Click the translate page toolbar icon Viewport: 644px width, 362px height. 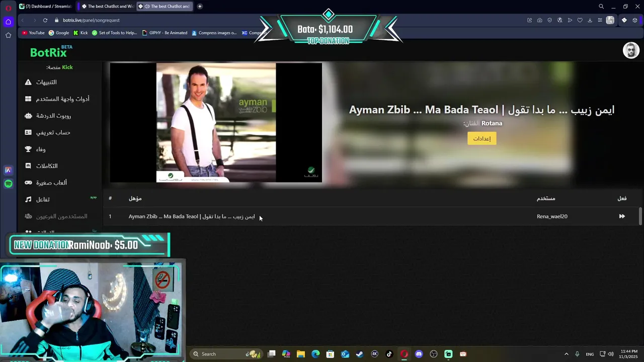[x=559, y=20]
